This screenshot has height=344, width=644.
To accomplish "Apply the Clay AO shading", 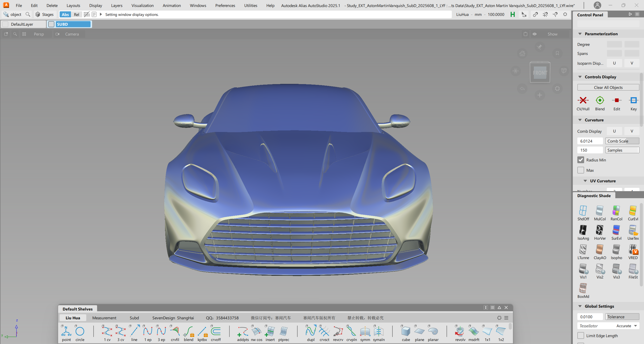I will click(x=599, y=250).
